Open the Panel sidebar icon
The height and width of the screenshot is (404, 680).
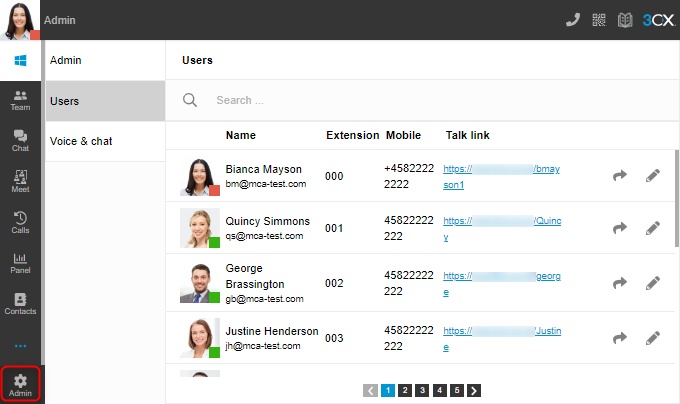[20, 263]
